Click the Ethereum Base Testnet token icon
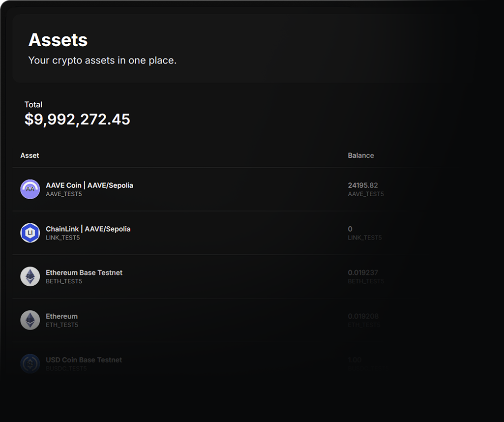This screenshot has width=504, height=422. (30, 276)
